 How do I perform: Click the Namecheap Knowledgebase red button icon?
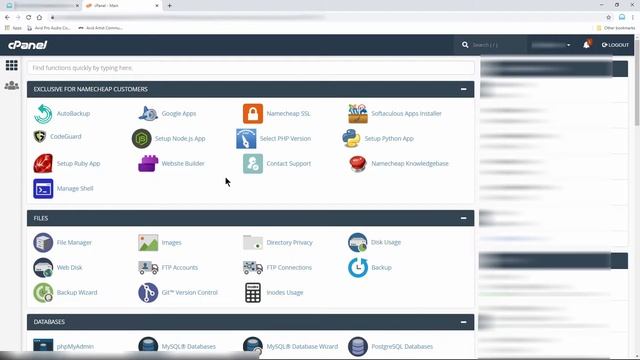(358, 163)
